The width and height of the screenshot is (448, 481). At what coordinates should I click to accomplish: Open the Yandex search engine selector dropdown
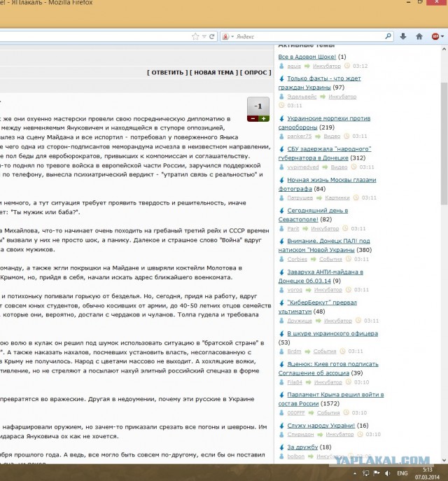pos(232,36)
